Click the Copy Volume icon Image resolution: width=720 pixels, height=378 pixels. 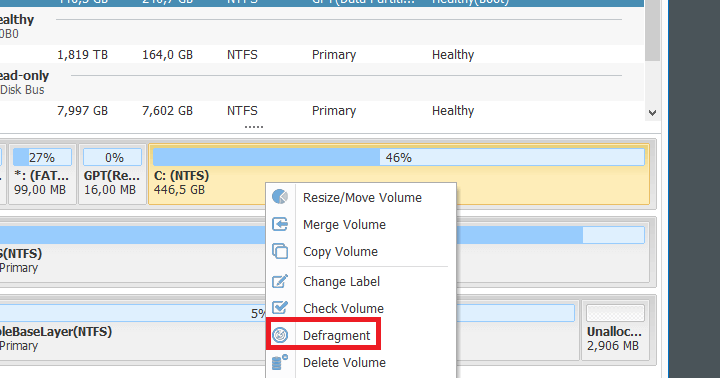(x=280, y=251)
